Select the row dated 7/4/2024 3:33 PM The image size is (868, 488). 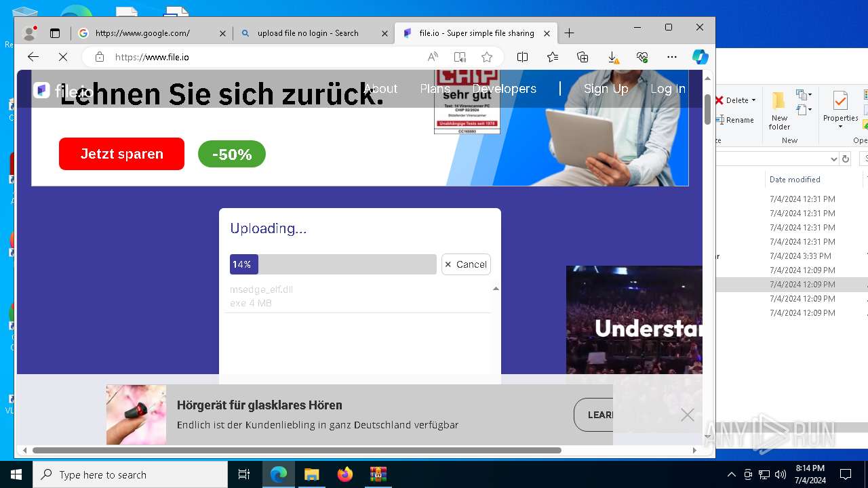(x=791, y=256)
